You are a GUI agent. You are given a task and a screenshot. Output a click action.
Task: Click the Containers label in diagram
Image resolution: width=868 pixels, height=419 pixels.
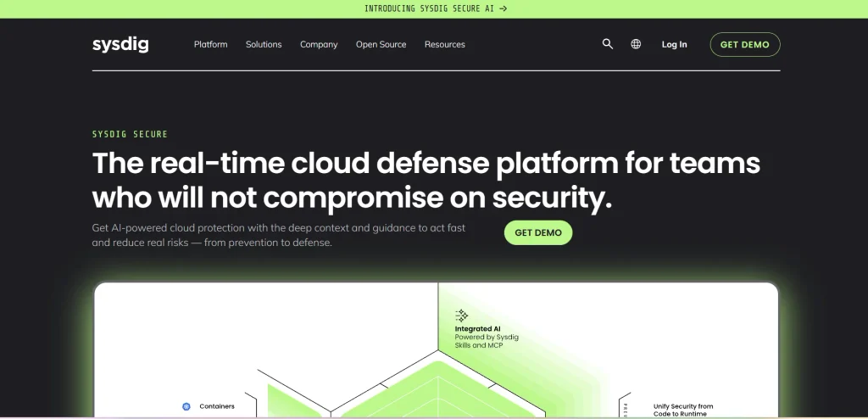click(217, 407)
